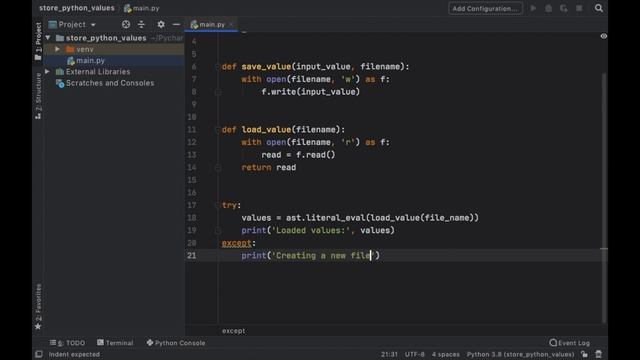The width and height of the screenshot is (640, 360).
Task: Click the except breadcrumb below the editor
Action: click(233, 331)
